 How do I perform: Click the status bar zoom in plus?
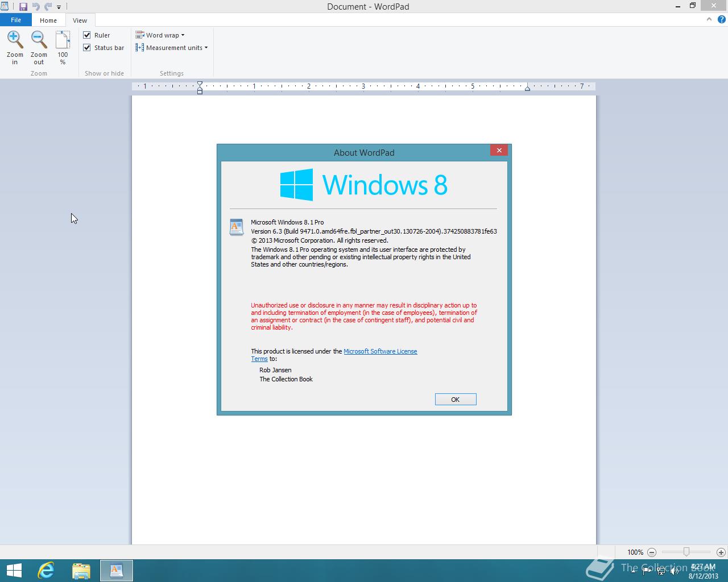pos(721,552)
